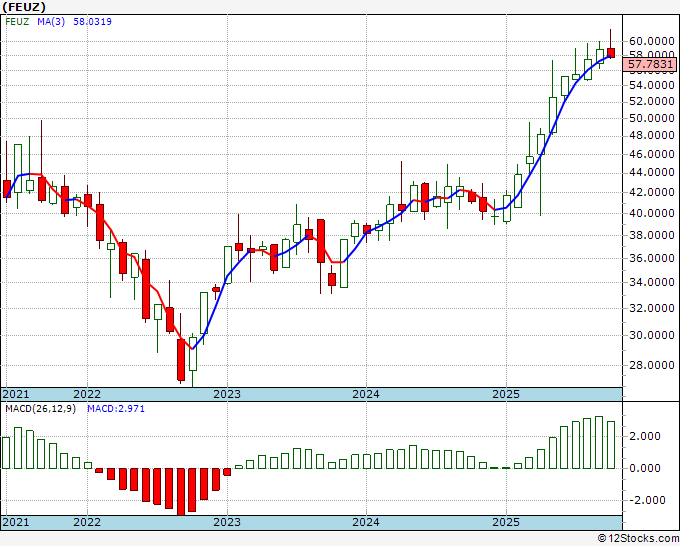Click the 30.0000 price axis label
This screenshot has width=680, height=546.
coord(652,335)
